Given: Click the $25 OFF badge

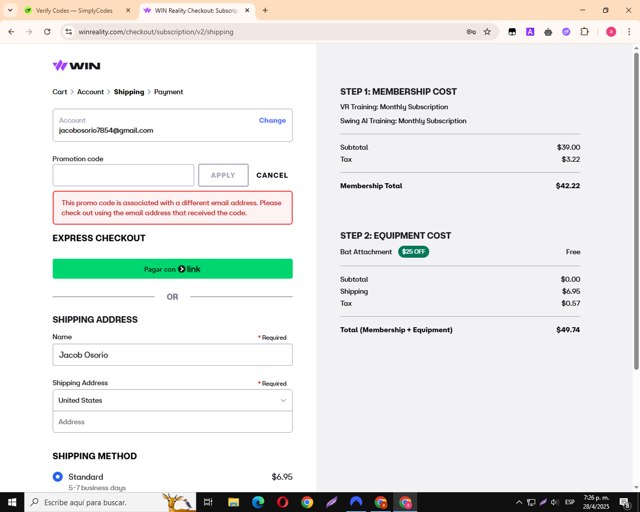Looking at the screenshot, I should (413, 252).
